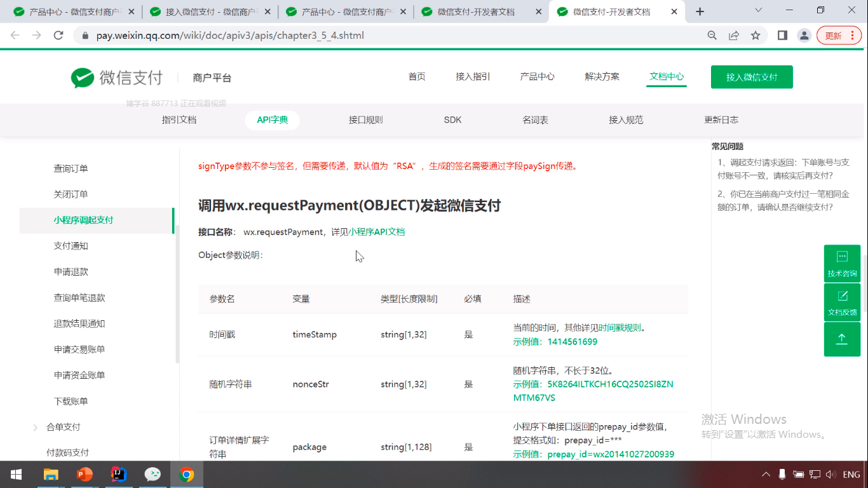The height and width of the screenshot is (488, 868).
Task: Open the volume control in tray
Action: (x=830, y=475)
